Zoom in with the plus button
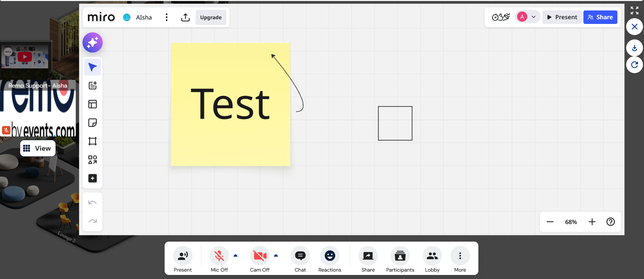This screenshot has width=644, height=279. (592, 222)
